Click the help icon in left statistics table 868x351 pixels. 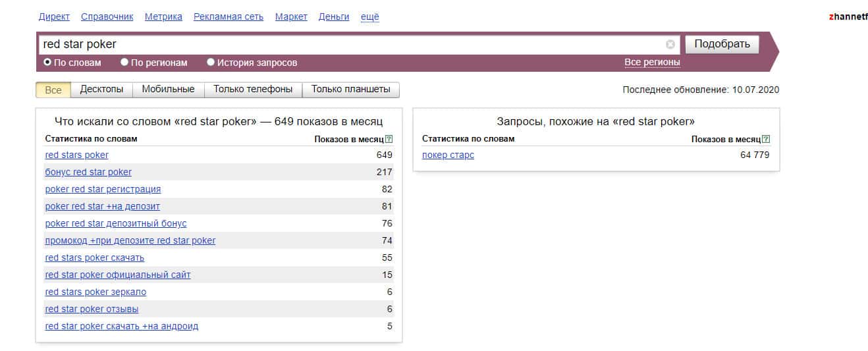tap(389, 139)
